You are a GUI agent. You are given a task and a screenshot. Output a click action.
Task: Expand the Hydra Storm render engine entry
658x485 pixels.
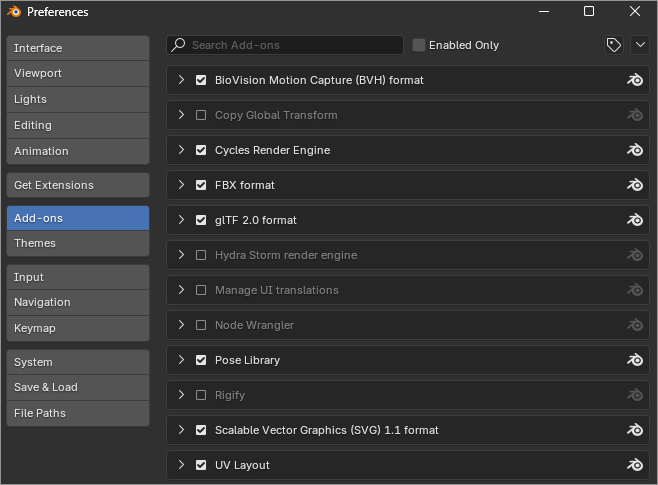(181, 255)
